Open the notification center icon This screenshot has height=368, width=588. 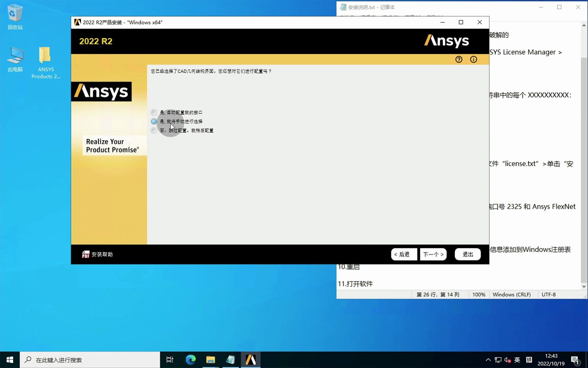[575, 360]
